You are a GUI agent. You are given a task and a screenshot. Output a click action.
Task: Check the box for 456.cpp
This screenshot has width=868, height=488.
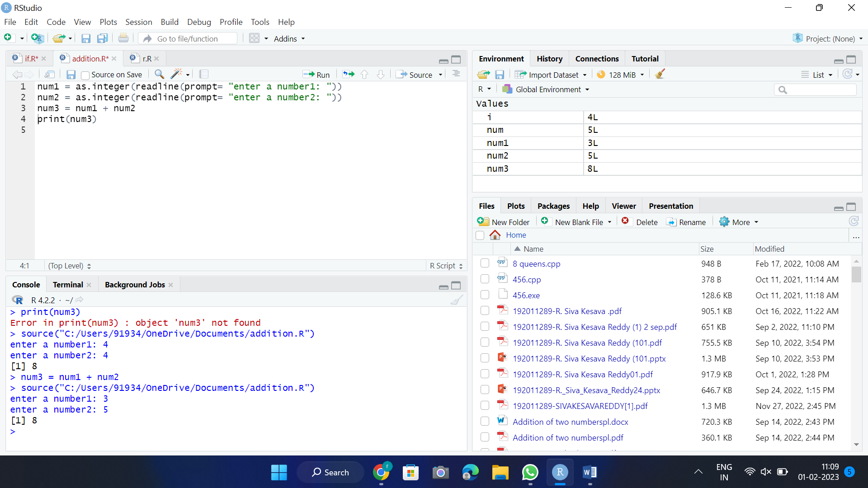(485, 279)
